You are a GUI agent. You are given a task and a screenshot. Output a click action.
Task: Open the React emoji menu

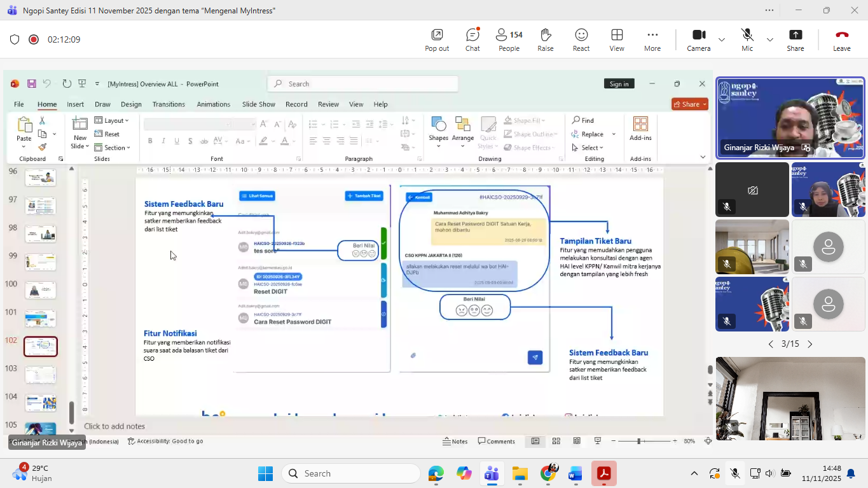(581, 39)
